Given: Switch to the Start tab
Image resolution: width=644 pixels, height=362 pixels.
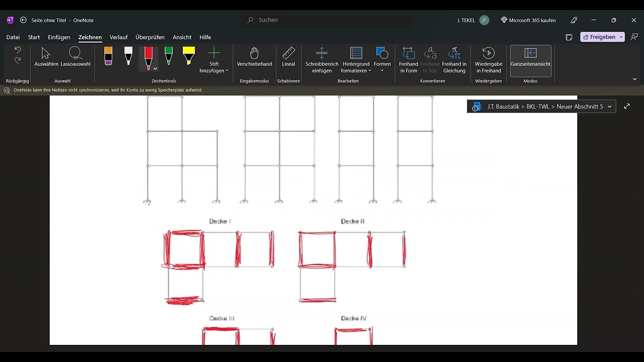Looking at the screenshot, I should tap(34, 37).
